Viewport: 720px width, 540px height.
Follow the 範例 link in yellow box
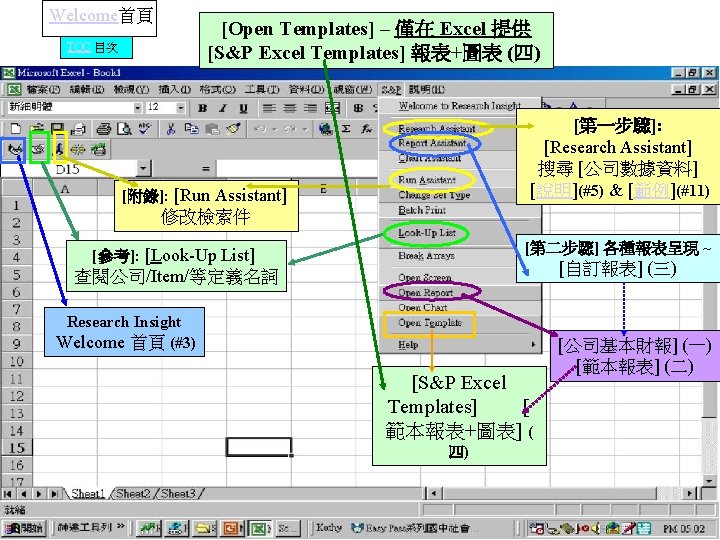(651, 191)
